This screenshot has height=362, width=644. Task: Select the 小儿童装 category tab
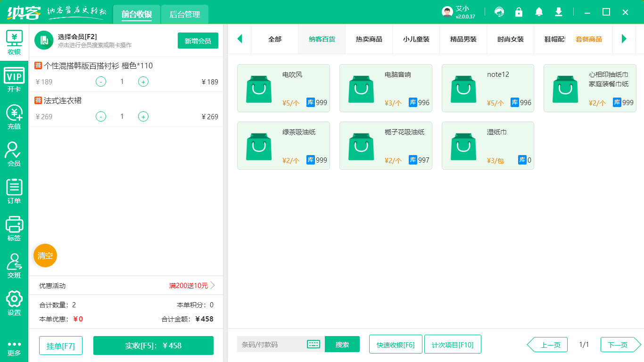pyautogui.click(x=416, y=39)
